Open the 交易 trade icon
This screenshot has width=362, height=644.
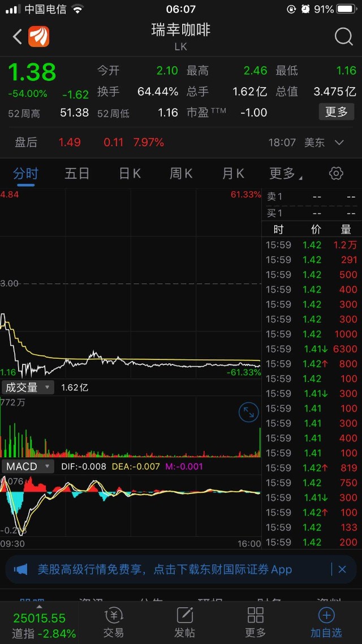114,623
